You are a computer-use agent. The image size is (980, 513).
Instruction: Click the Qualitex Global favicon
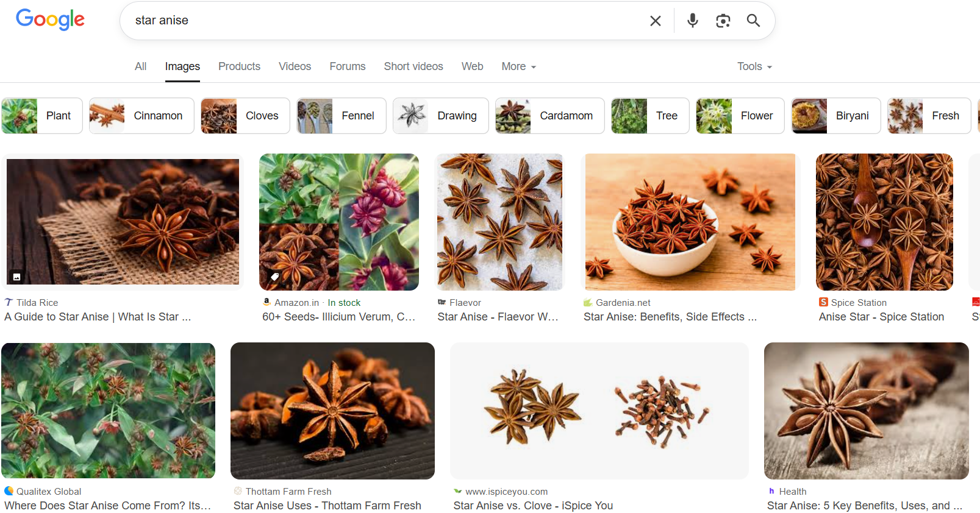click(x=9, y=491)
